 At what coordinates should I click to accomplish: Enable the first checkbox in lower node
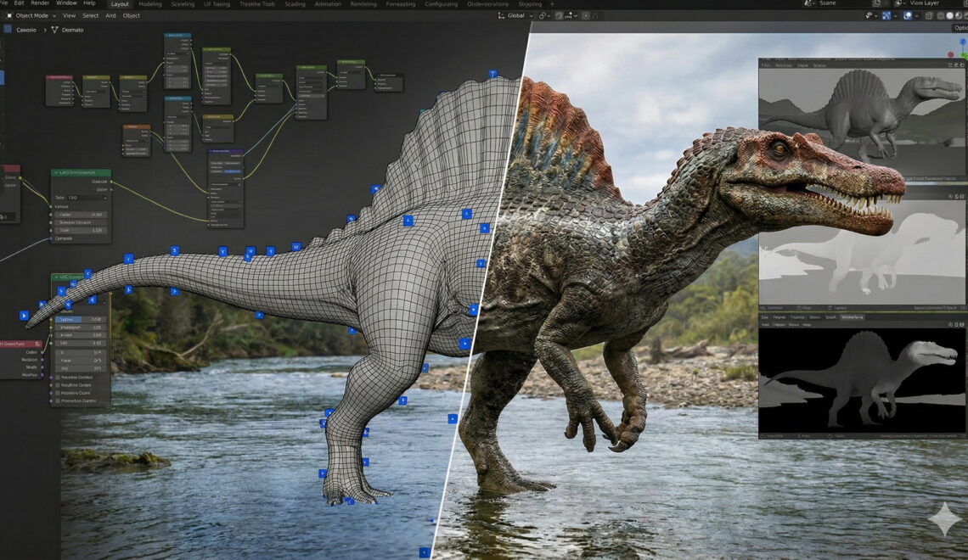[57, 377]
